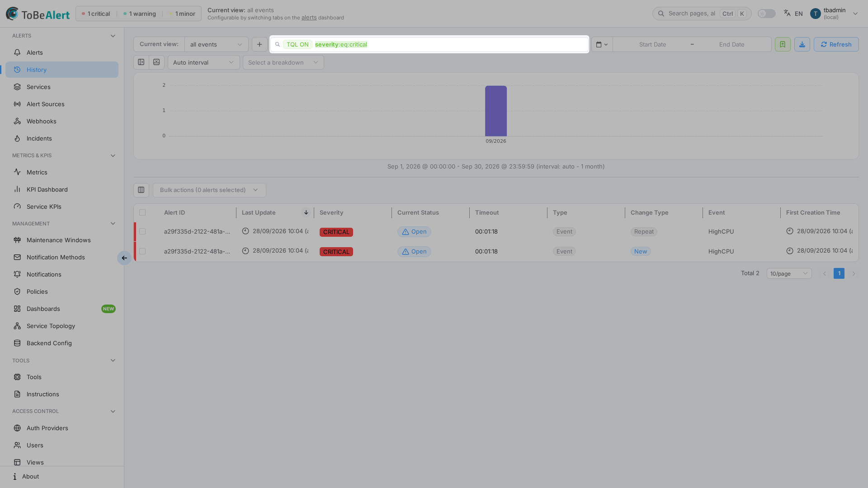Toggle the side panel layout icon

pyautogui.click(x=141, y=62)
